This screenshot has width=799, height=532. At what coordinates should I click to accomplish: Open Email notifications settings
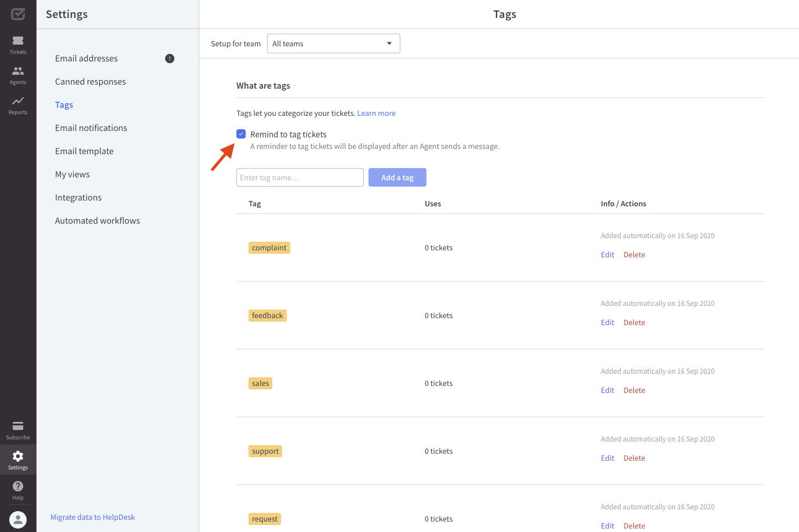[91, 128]
